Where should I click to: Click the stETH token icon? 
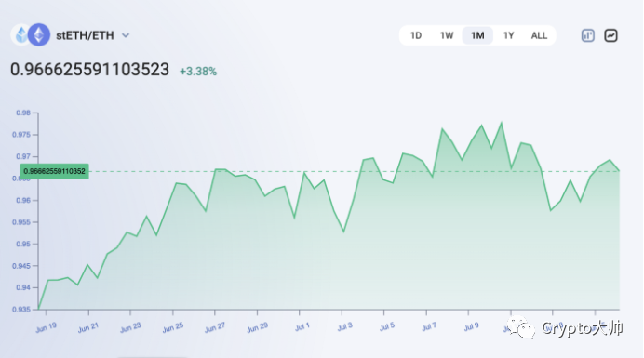(20, 35)
